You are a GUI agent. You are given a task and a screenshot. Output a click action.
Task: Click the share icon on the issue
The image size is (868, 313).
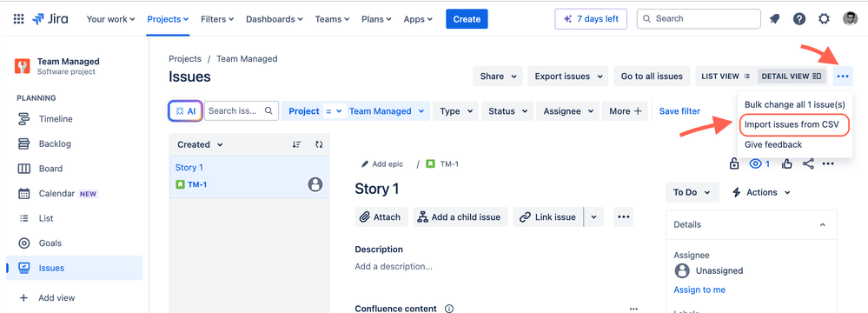[808, 163]
